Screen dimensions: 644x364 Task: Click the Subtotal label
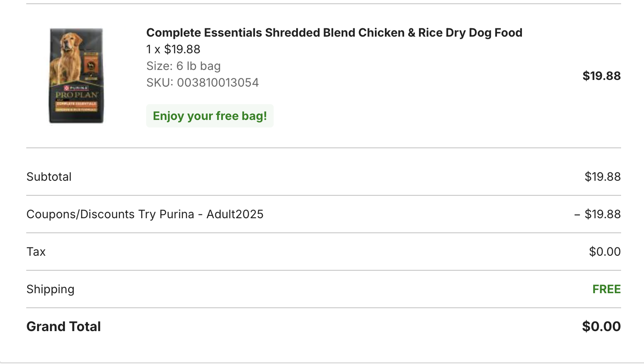[x=49, y=177]
